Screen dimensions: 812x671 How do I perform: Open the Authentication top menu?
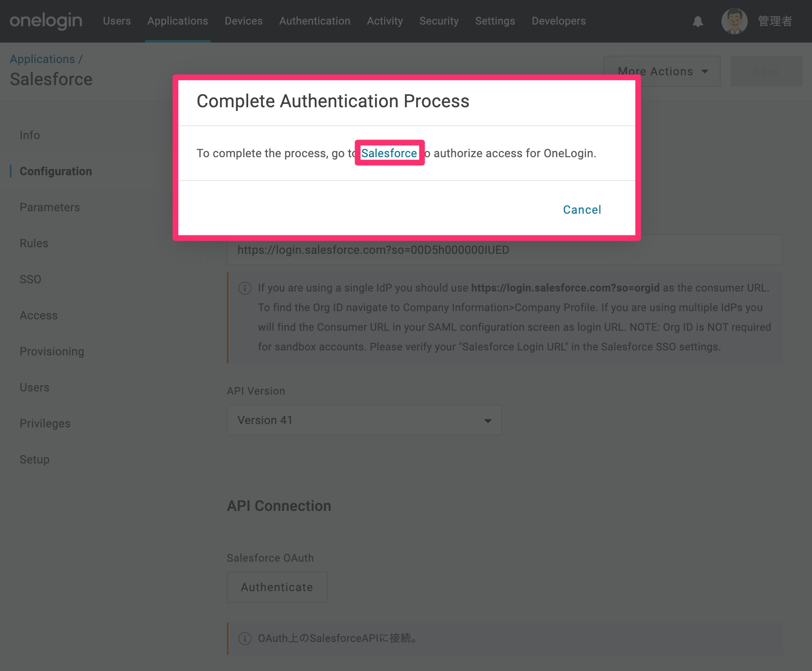[x=314, y=21]
